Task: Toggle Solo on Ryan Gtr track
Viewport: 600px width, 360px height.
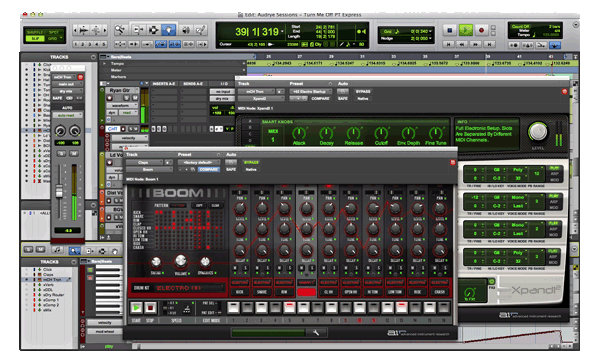Action: point(127,98)
